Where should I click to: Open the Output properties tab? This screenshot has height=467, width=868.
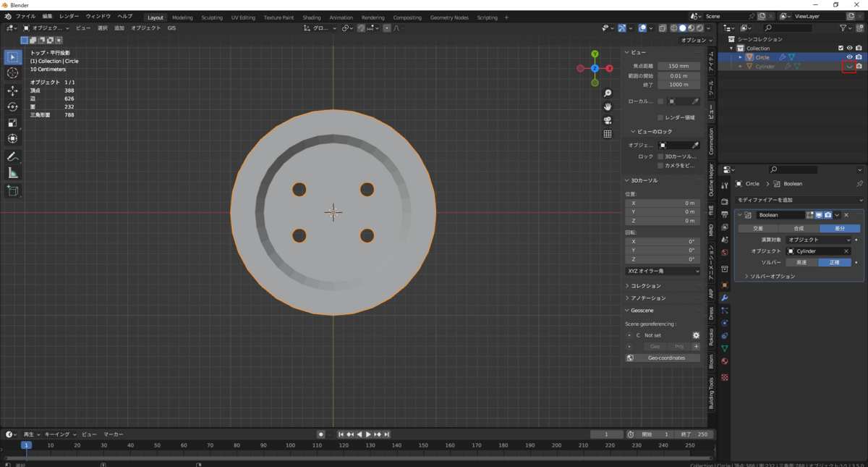(725, 214)
